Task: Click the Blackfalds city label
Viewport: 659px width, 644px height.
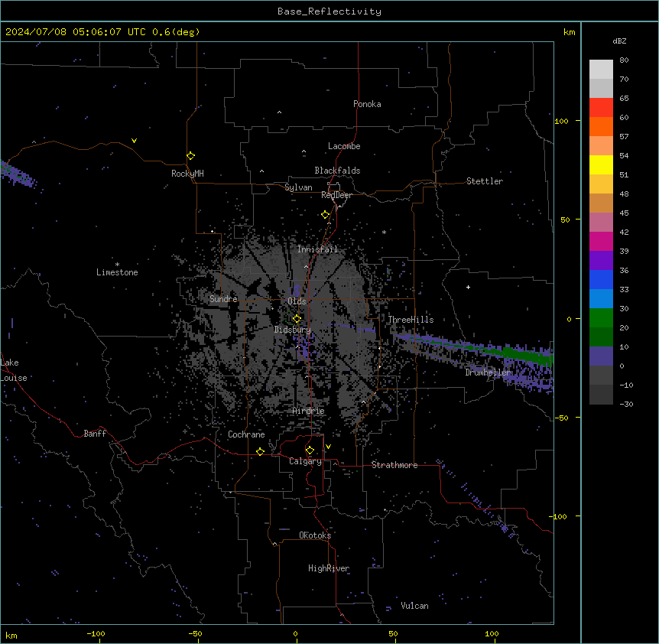Action: pos(337,171)
